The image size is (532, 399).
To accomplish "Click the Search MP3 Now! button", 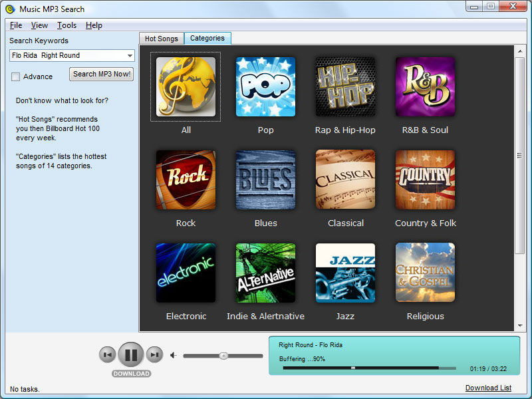I will click(102, 74).
